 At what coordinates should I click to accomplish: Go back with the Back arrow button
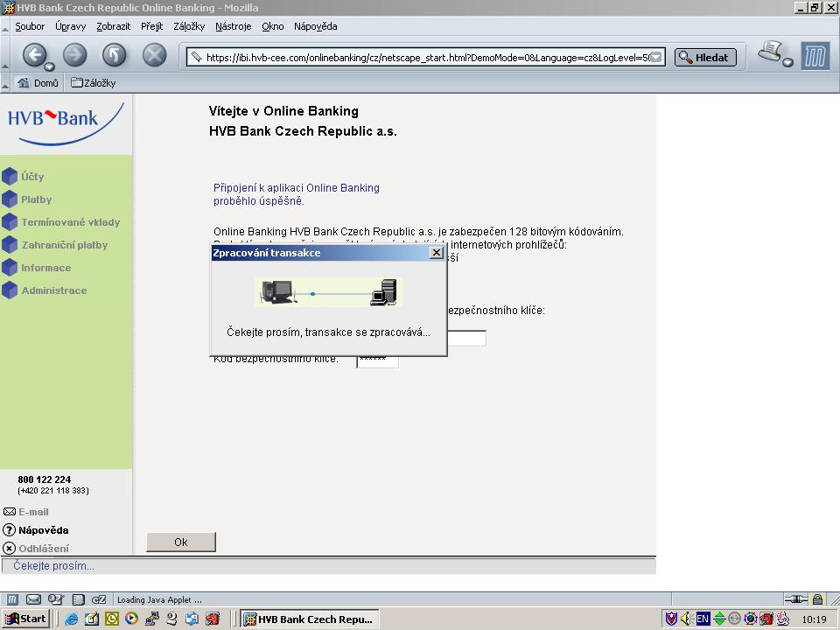coord(34,54)
